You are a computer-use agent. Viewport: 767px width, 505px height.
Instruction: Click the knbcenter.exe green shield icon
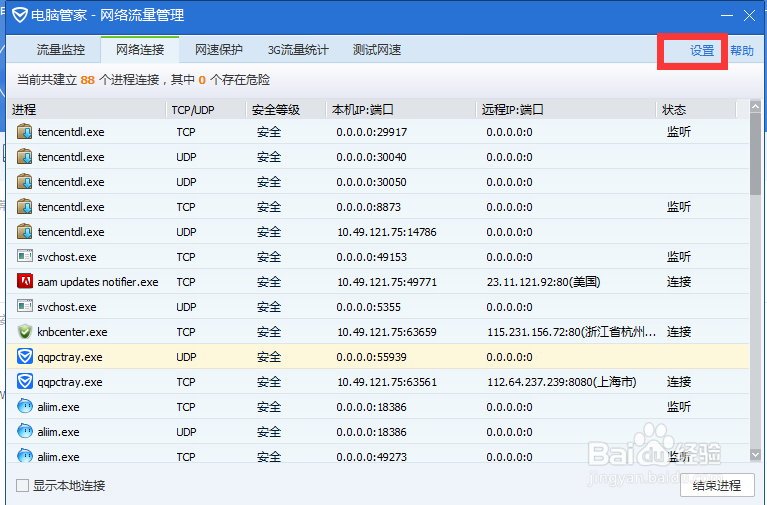[24, 331]
